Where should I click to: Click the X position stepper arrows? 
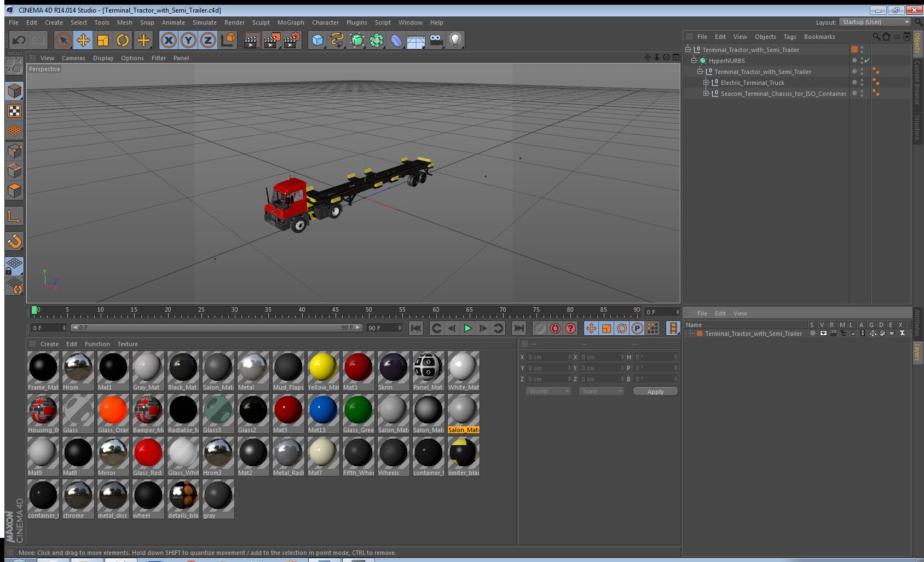coord(569,357)
